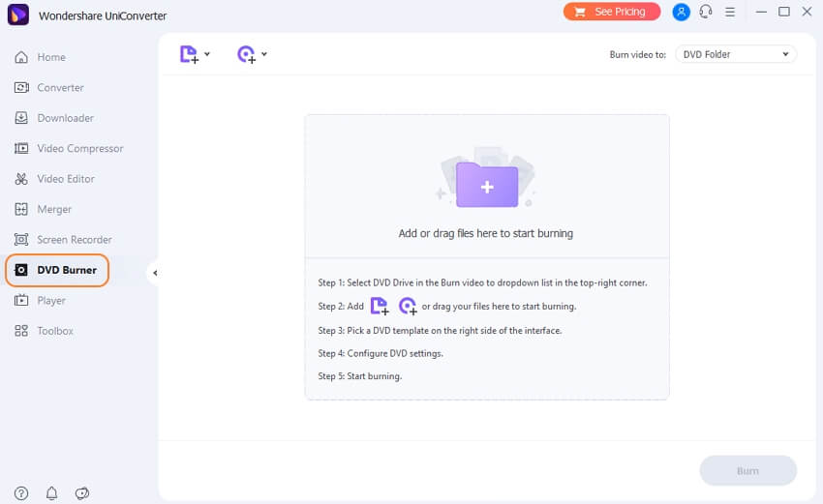This screenshot has width=823, height=504.
Task: Select the Converter icon in sidebar
Action: pyautogui.click(x=21, y=88)
